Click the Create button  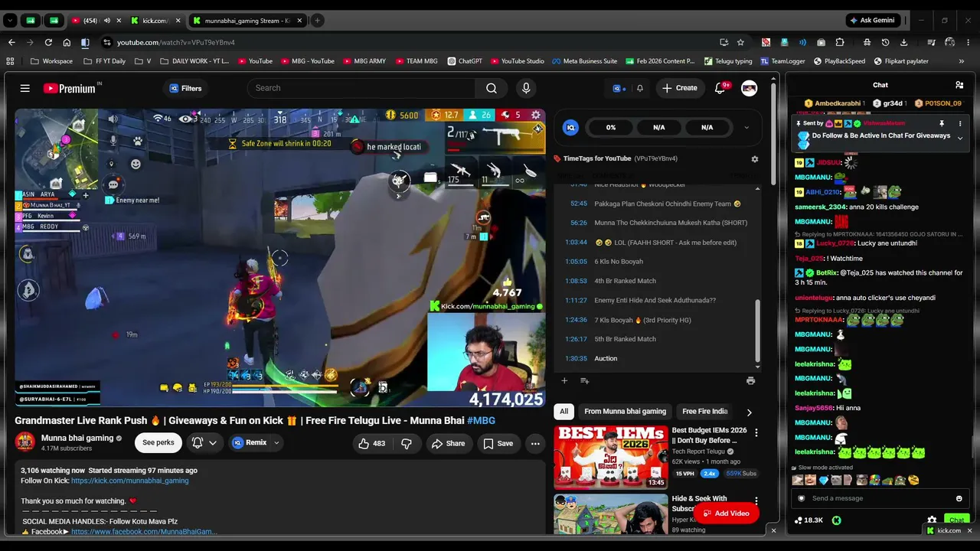(x=680, y=88)
